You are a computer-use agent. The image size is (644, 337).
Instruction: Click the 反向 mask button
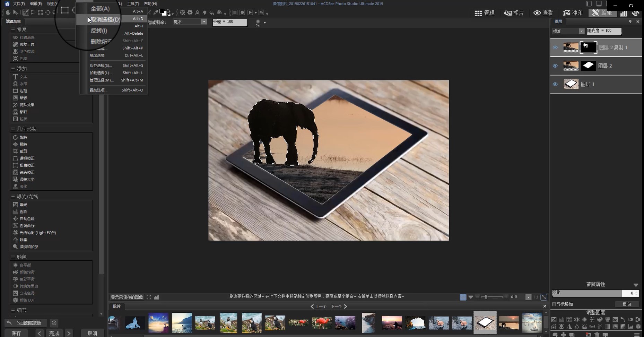pyautogui.click(x=627, y=304)
